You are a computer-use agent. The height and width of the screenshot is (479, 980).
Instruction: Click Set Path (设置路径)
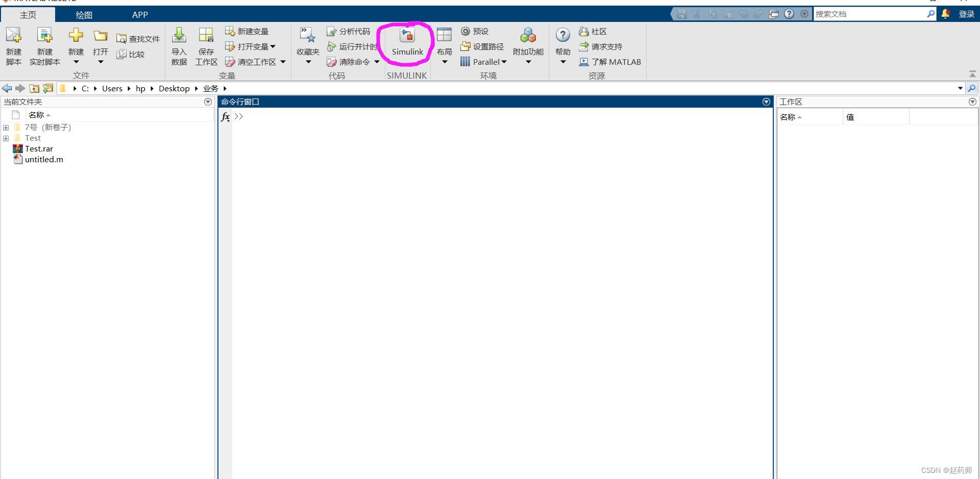(x=482, y=47)
